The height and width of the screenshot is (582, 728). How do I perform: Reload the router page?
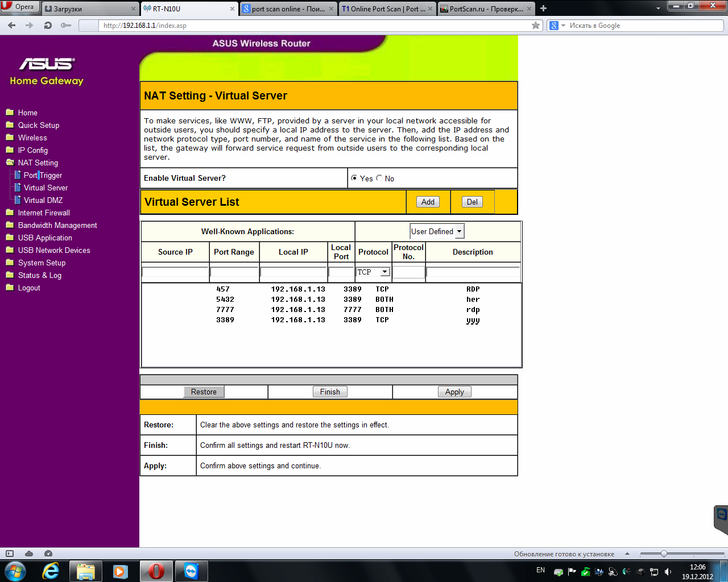click(x=48, y=25)
